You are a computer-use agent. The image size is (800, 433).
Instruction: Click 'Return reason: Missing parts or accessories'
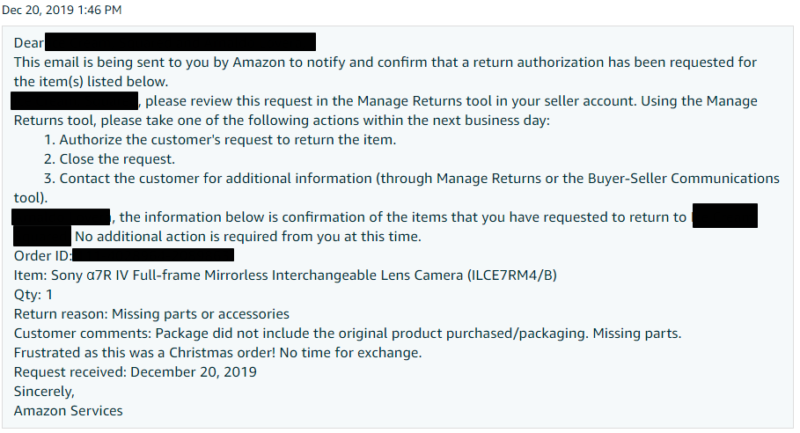point(152,314)
